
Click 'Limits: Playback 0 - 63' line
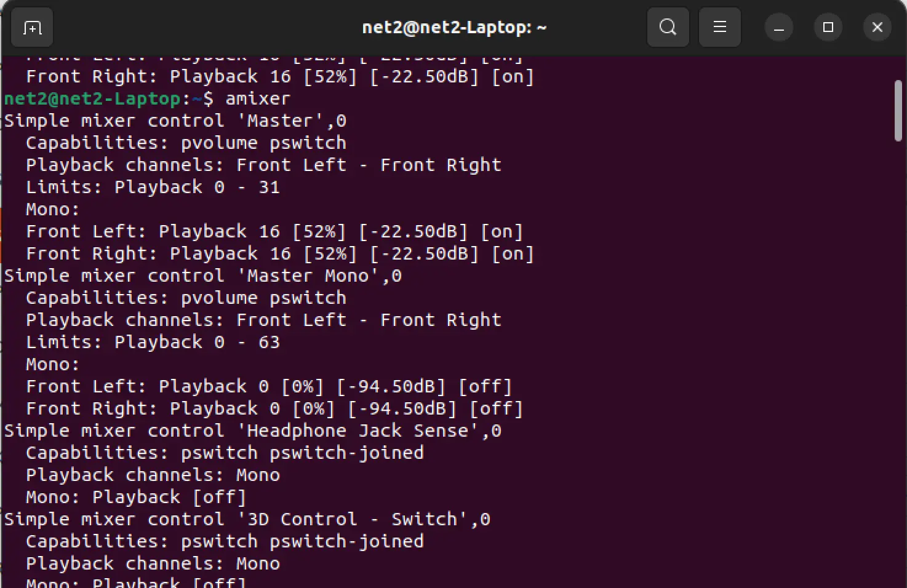[153, 342]
